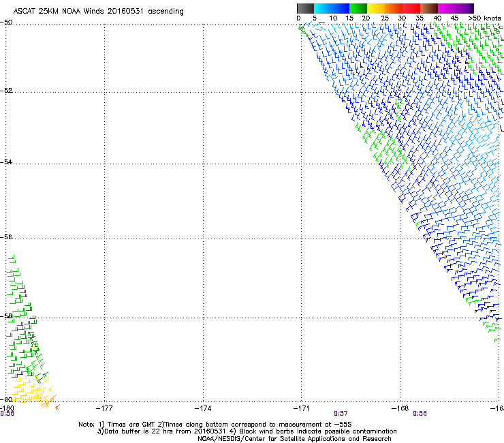
Task: Click the '>50 knots' legend label
Action: click(x=484, y=18)
